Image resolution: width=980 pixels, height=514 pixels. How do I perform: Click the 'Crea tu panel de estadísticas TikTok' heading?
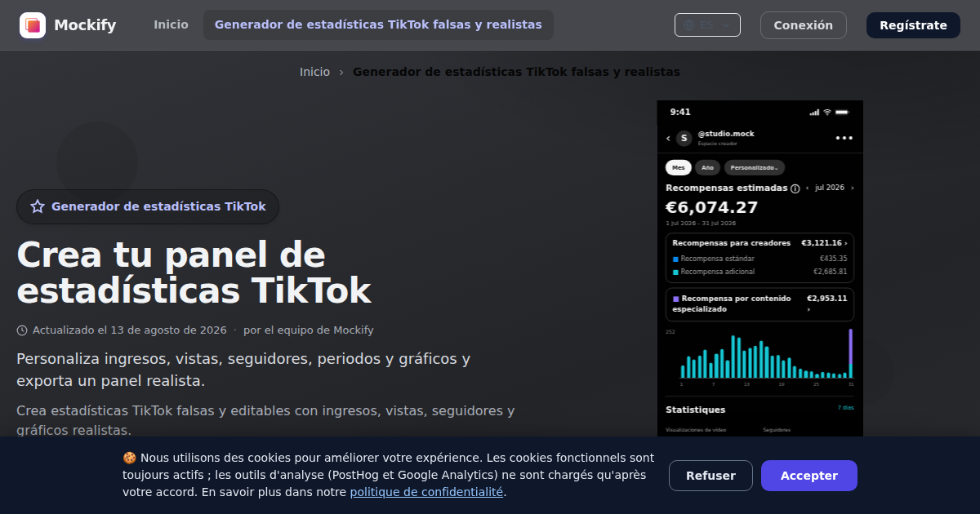point(194,273)
